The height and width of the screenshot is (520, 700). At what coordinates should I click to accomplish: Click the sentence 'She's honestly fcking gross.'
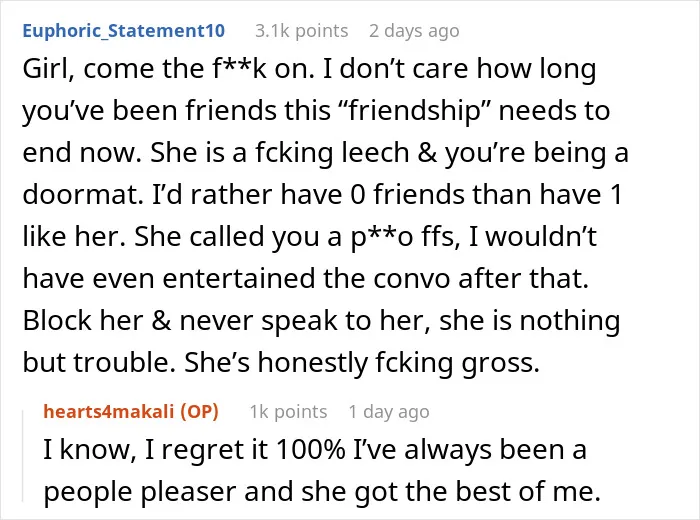tap(362, 362)
